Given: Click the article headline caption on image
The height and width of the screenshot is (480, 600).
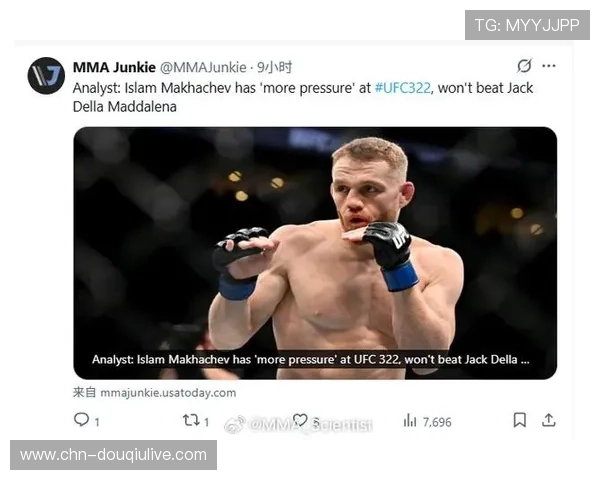Looking at the screenshot, I should [311, 359].
